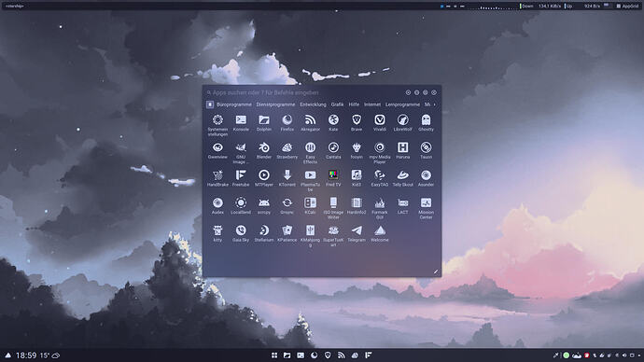Open Easy Effects
The image size is (644, 362).
(x=310, y=153)
